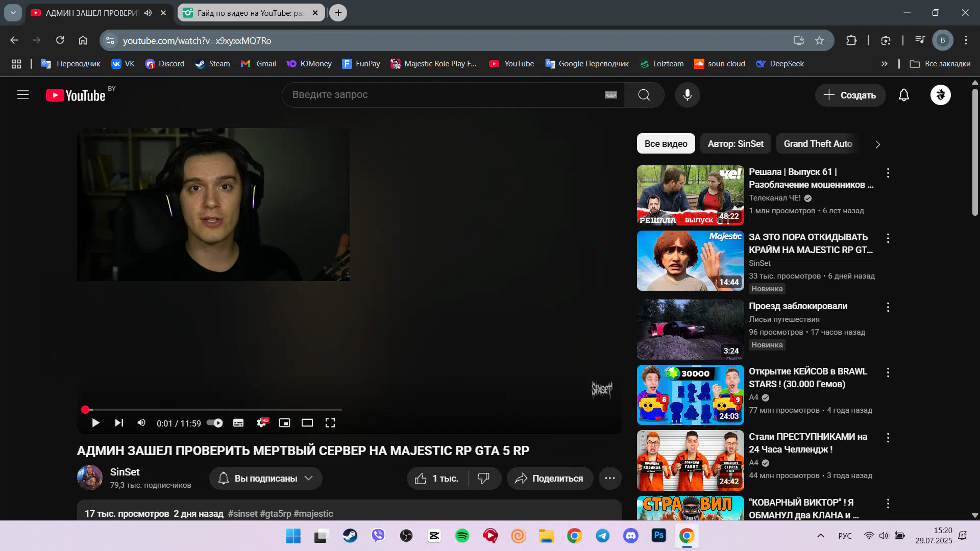This screenshot has width=980, height=551.
Task: Open the Chrome extensions puzzle icon
Action: coord(851,40)
